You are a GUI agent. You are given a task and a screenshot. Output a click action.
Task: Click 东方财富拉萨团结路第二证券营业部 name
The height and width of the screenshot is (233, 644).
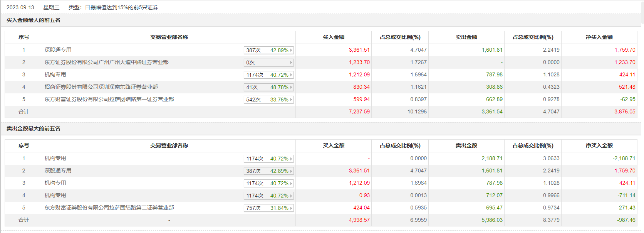coord(109,208)
